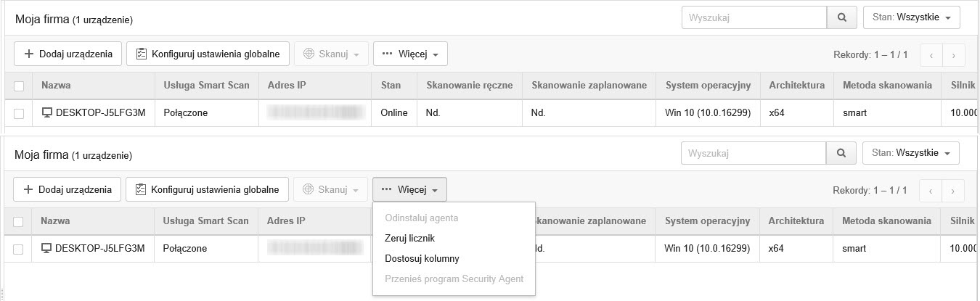Open the Stan: Wszystkie filter in lower panel
The height and width of the screenshot is (301, 980).
coord(910,153)
